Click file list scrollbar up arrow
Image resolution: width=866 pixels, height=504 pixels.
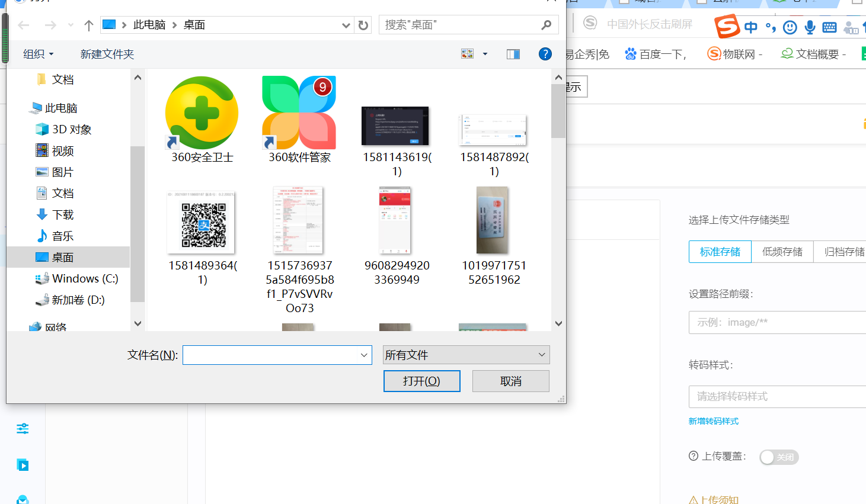tap(558, 77)
